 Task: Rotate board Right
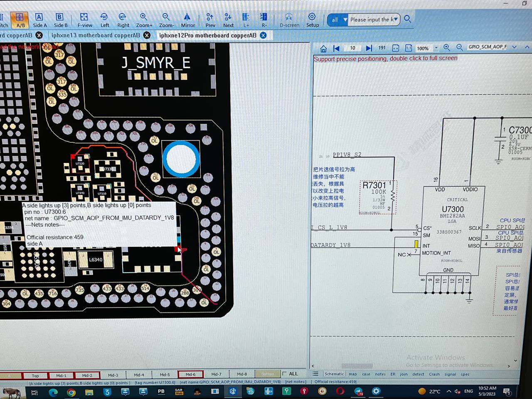[123, 20]
